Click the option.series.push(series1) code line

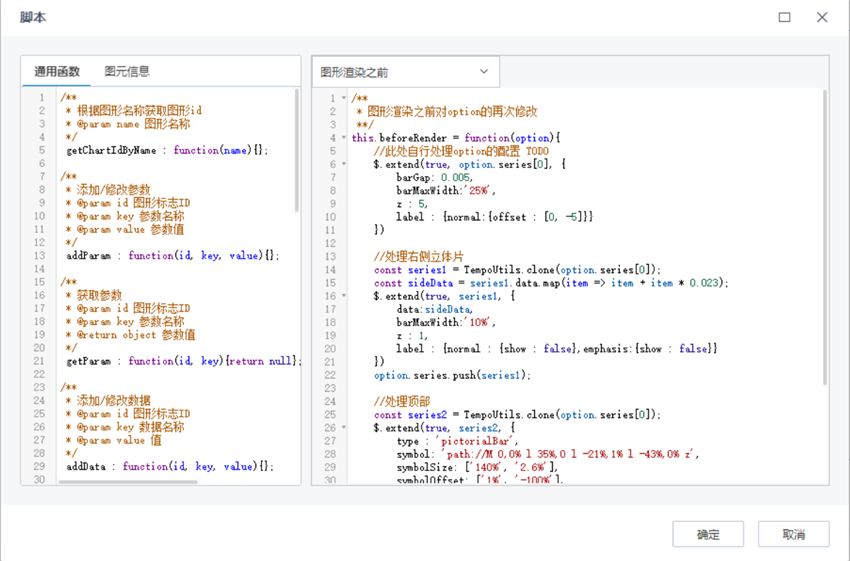point(452,375)
